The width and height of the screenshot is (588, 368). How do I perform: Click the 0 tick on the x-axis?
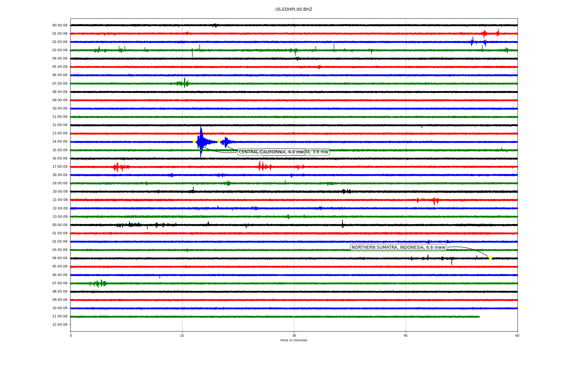(71, 335)
